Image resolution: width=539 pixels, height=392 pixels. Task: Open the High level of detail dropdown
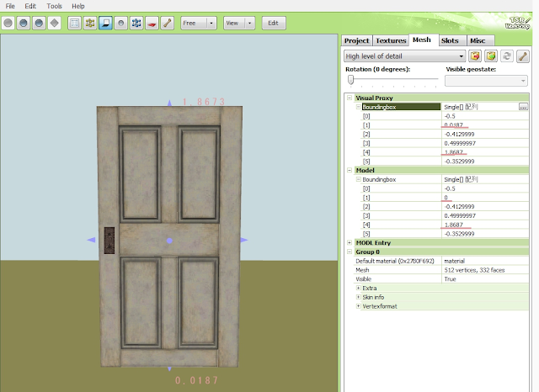404,56
